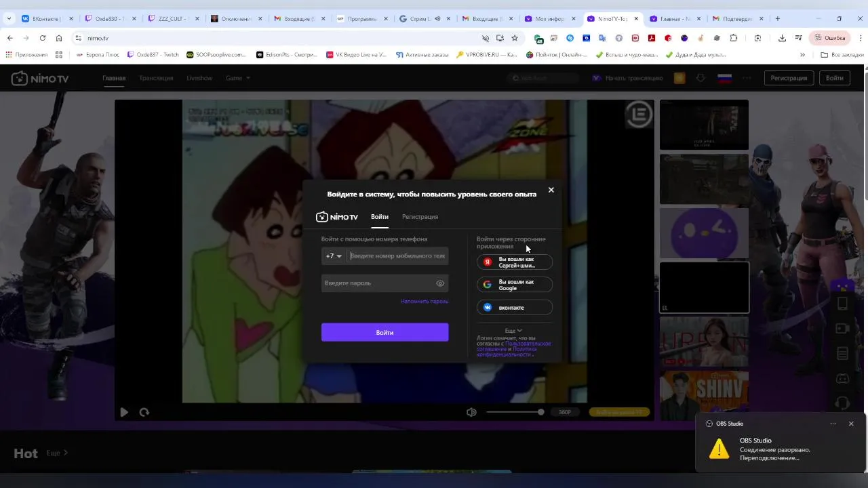This screenshot has height=488, width=868.
Task: Go to the browser home page
Action: 59,38
